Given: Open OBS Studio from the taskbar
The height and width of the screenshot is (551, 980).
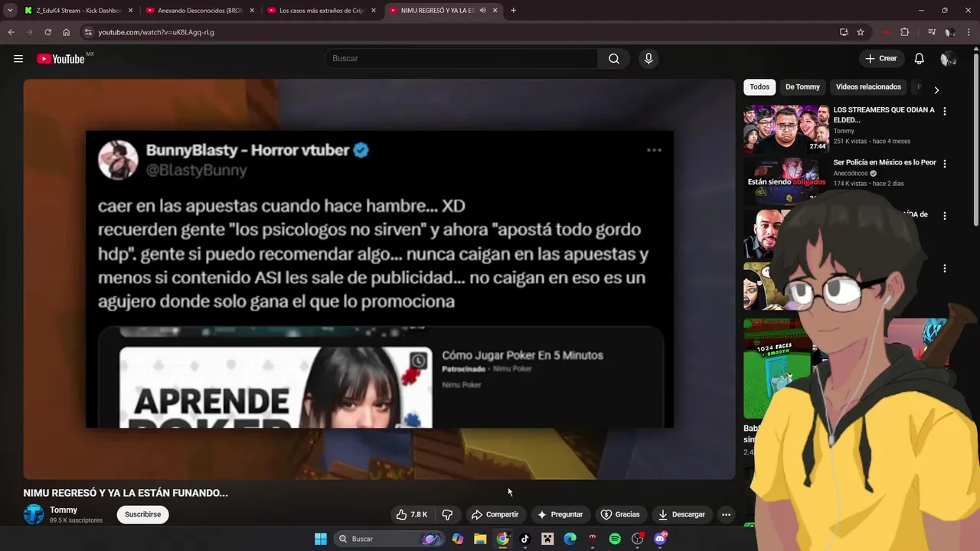Looking at the screenshot, I should click(x=637, y=539).
